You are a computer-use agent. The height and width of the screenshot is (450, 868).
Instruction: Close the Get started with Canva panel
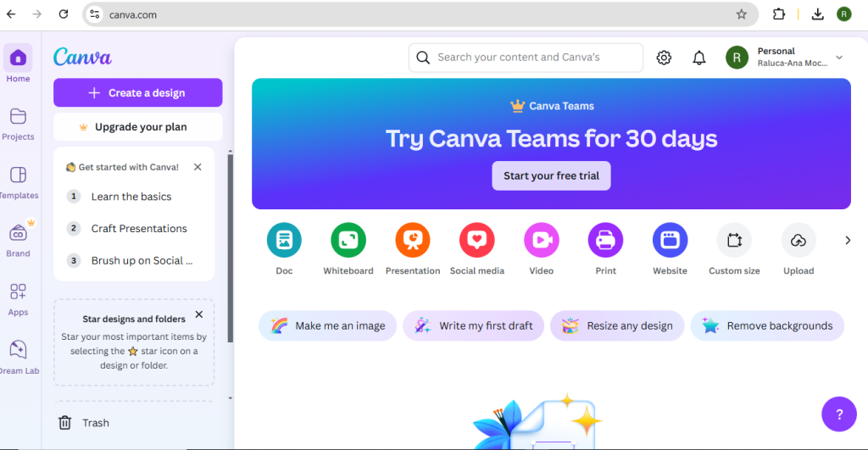tap(198, 167)
